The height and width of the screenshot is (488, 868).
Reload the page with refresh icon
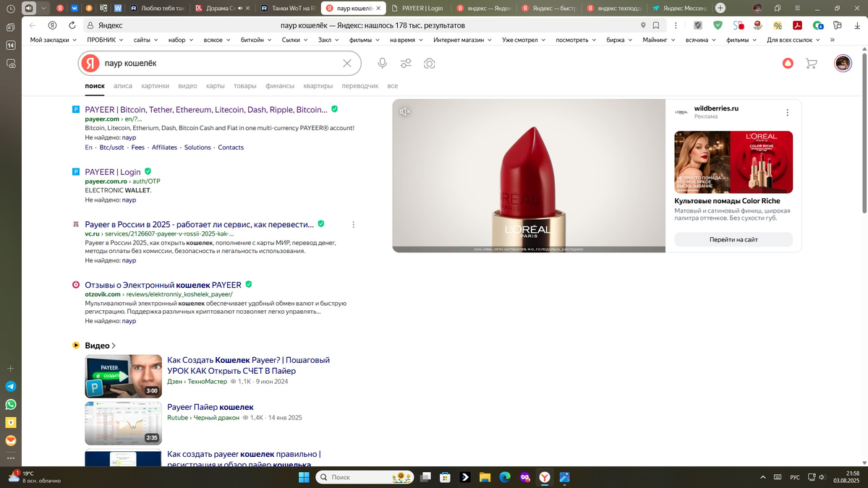(x=71, y=25)
